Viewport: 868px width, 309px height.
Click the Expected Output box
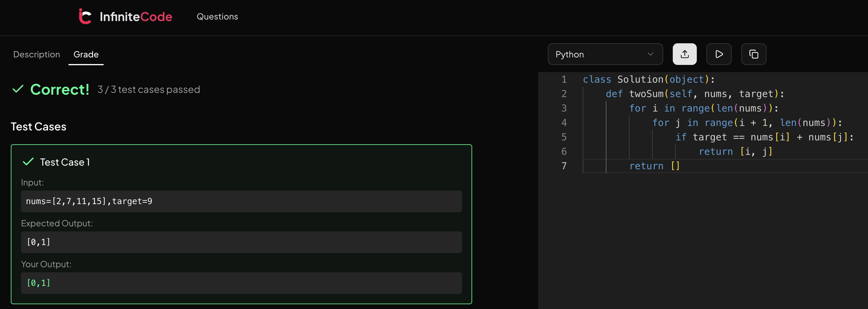[241, 242]
